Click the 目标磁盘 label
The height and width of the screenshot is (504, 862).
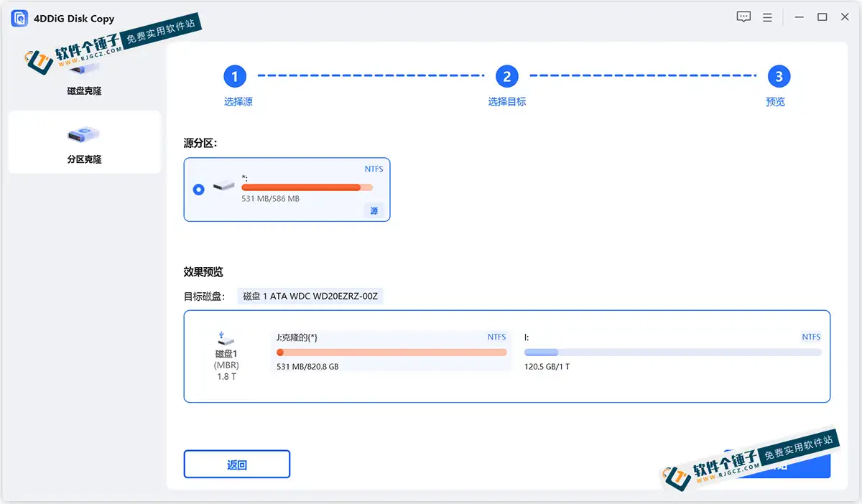click(x=205, y=297)
